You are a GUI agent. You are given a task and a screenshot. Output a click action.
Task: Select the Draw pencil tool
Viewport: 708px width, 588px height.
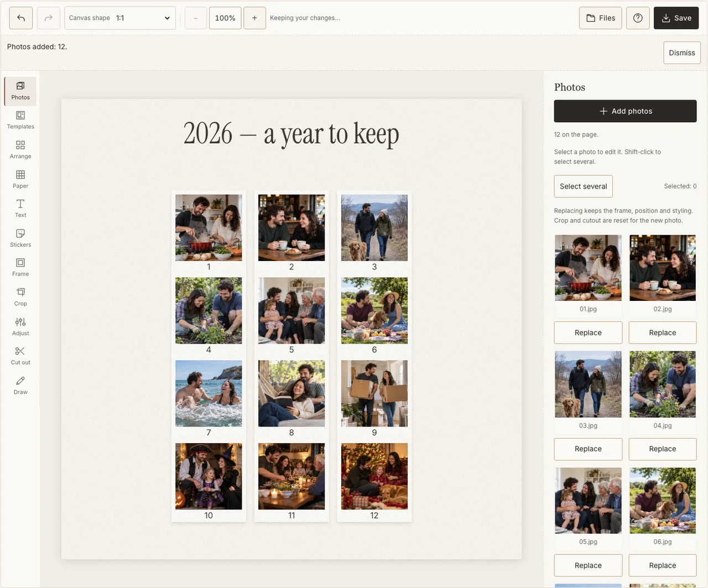[20, 386]
